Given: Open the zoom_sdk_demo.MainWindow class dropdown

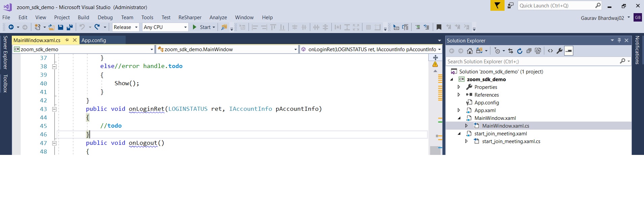Looking at the screenshot, I should (x=295, y=50).
